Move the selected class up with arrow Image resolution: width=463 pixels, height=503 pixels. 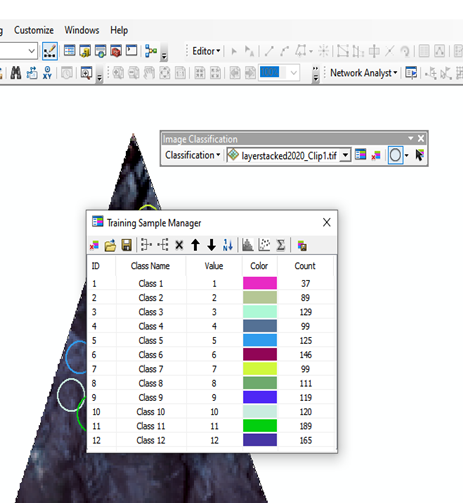(x=195, y=245)
